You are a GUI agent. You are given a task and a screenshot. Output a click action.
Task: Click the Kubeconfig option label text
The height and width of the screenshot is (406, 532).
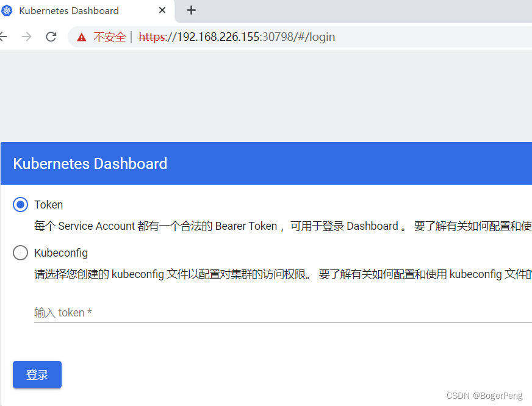[x=61, y=253]
